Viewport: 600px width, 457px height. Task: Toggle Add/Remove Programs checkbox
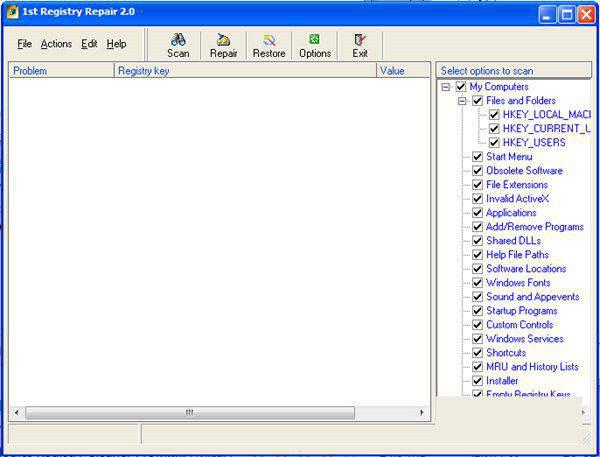point(477,227)
